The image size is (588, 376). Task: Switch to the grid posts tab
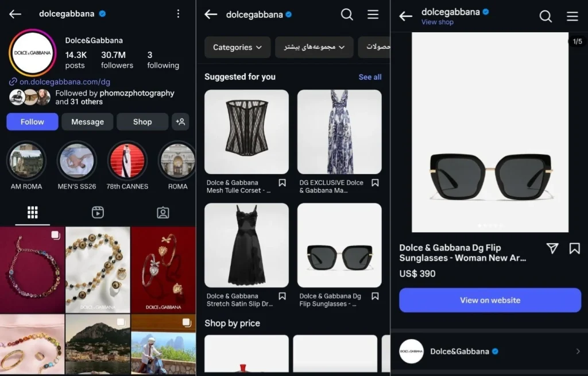point(33,213)
